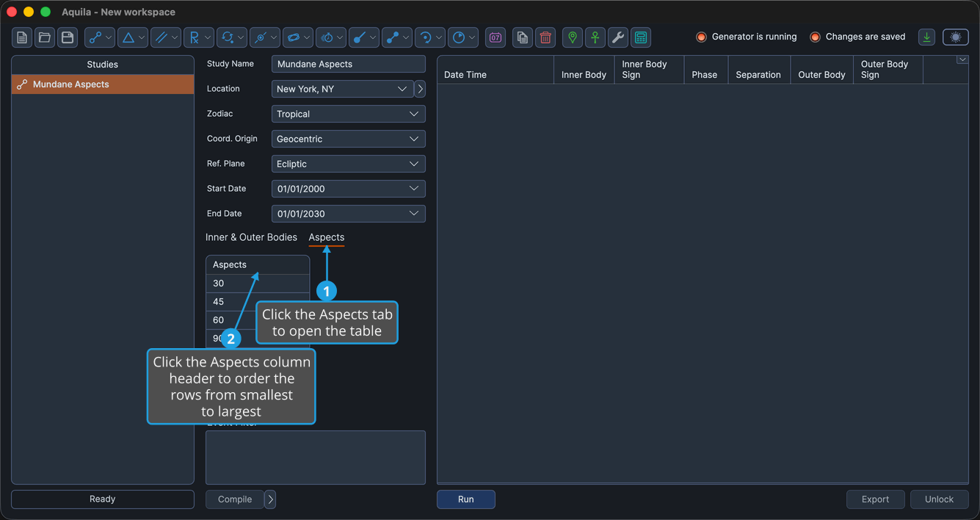Open a workspace with the folder icon
Viewport: 980px width, 520px height.
[x=45, y=37]
